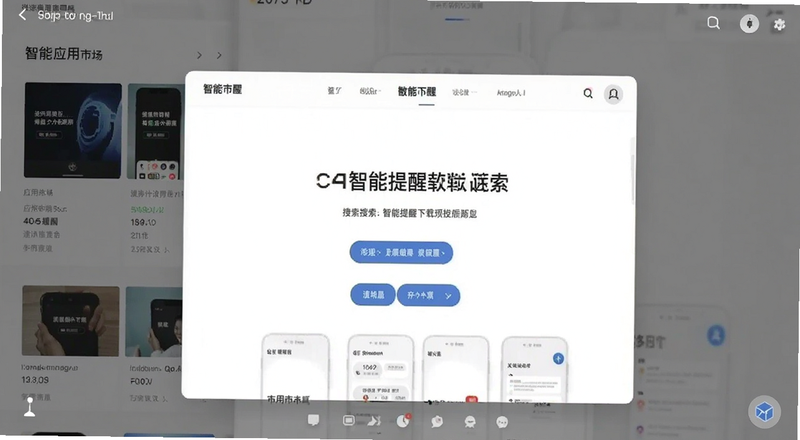This screenshot has width=800, height=440.
Task: Open search in the background window's top bar
Action: point(713,23)
